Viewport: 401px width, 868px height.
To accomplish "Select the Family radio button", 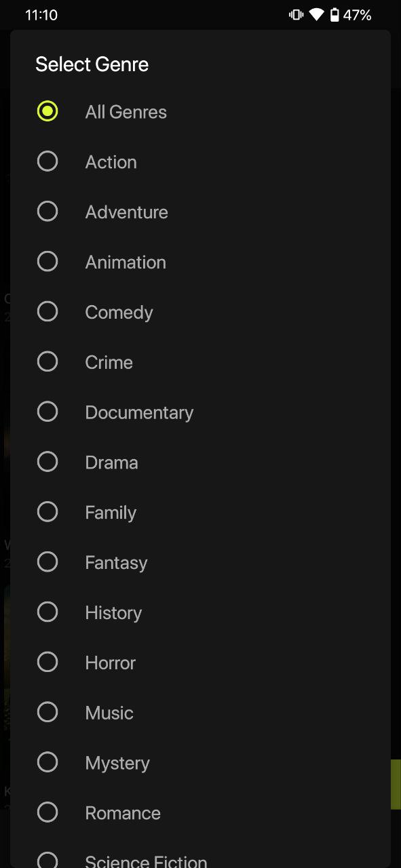I will pos(47,511).
